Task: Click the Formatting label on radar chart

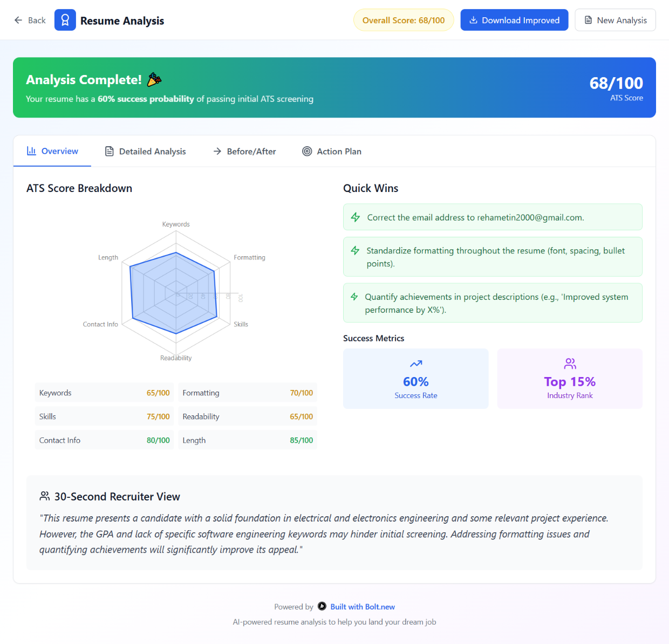Action: tap(249, 257)
